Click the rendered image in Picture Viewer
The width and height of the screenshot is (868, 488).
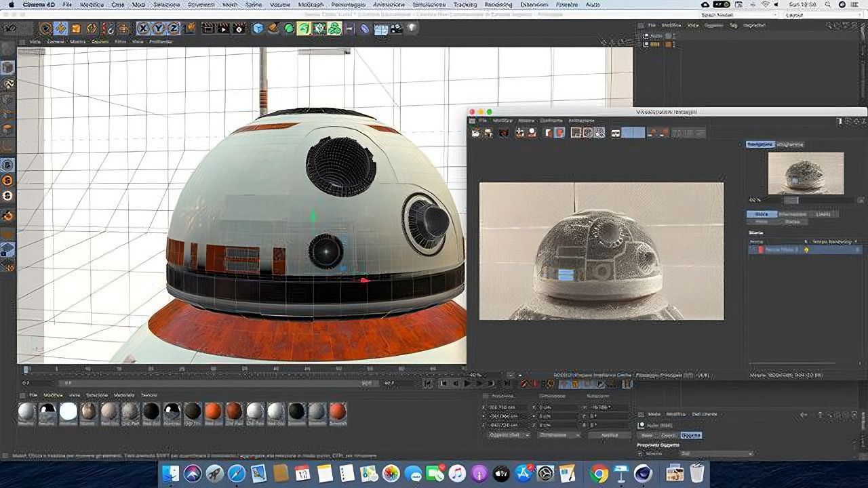(601, 251)
